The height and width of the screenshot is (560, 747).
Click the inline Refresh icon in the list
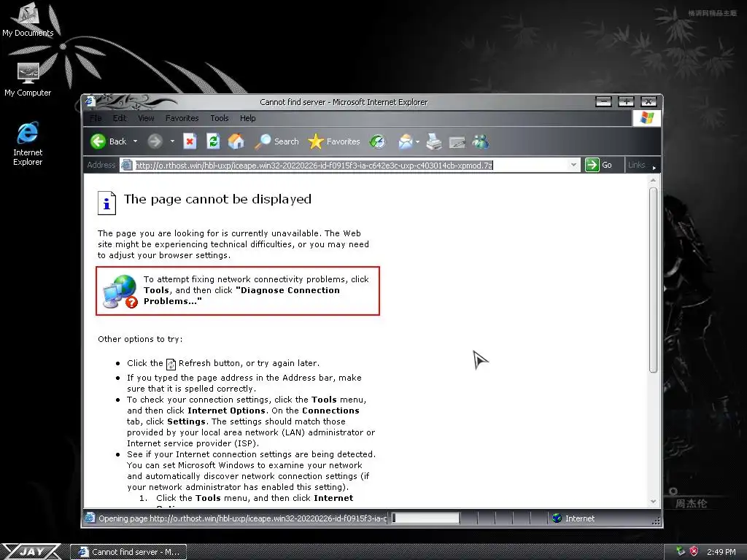pos(171,365)
